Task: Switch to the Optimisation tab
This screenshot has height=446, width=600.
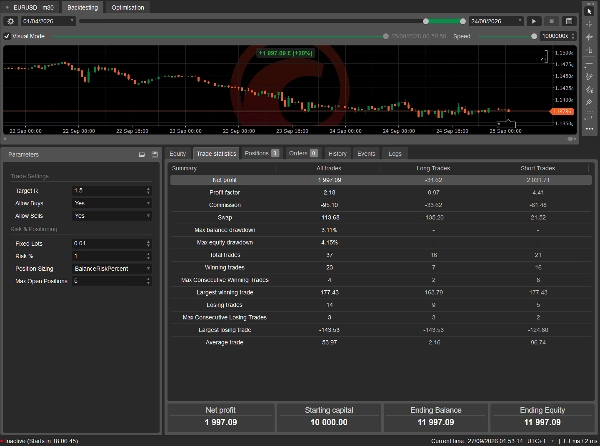Action: [128, 7]
